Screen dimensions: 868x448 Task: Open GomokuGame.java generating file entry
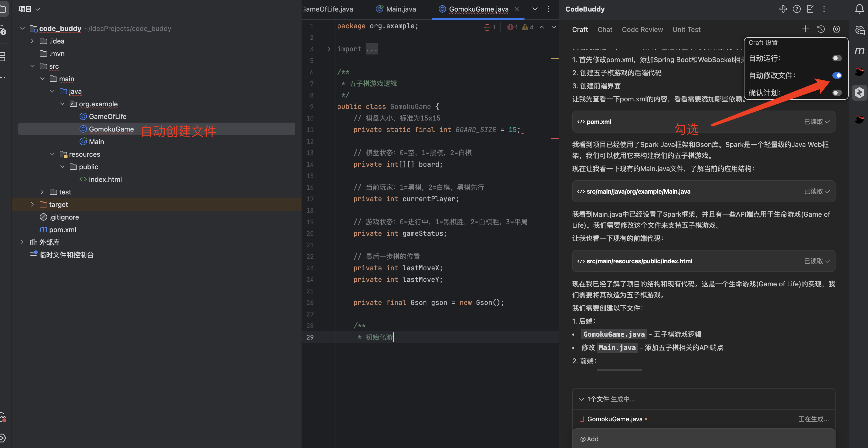pyautogui.click(x=704, y=419)
